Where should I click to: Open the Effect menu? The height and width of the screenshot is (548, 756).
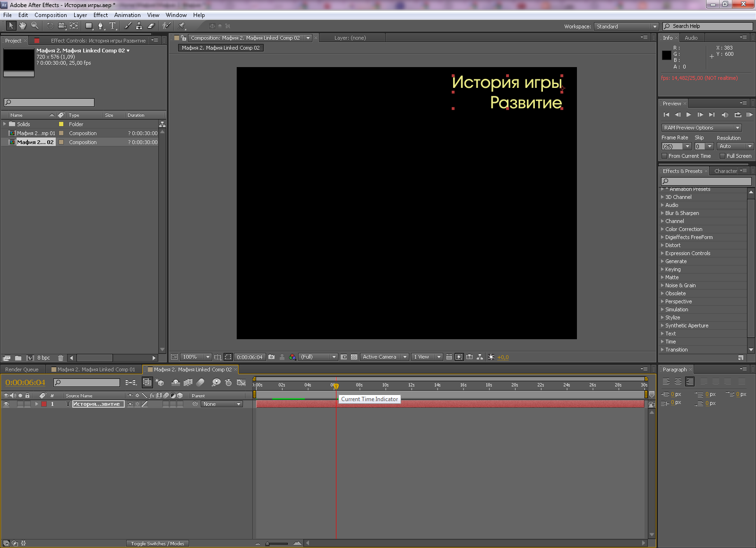point(101,15)
